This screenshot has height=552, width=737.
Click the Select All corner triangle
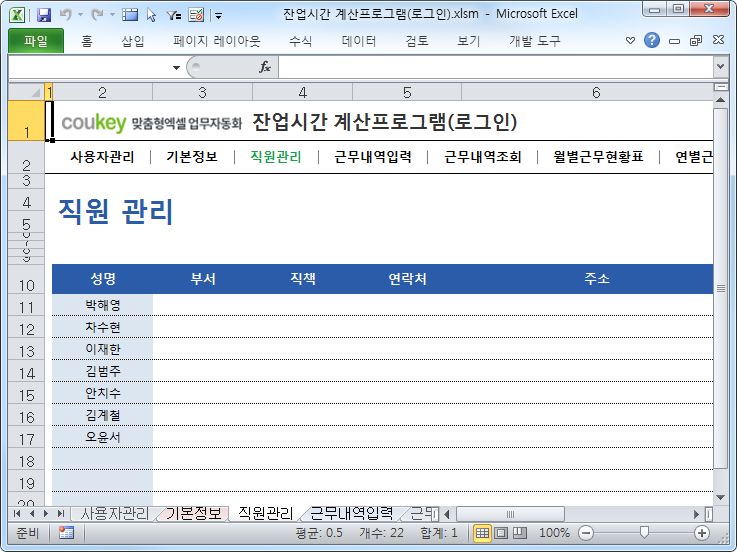26,92
